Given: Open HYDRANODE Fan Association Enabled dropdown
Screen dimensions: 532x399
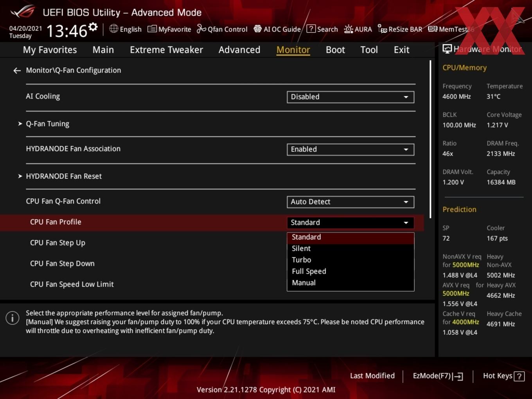Looking at the screenshot, I should pyautogui.click(x=350, y=149).
